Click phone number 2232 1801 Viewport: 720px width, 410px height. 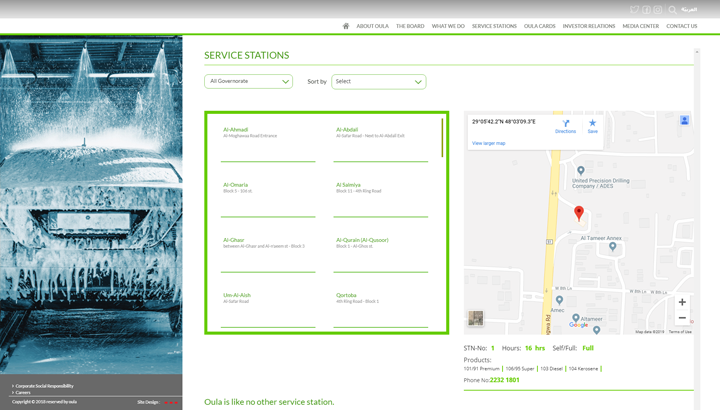[x=504, y=380]
